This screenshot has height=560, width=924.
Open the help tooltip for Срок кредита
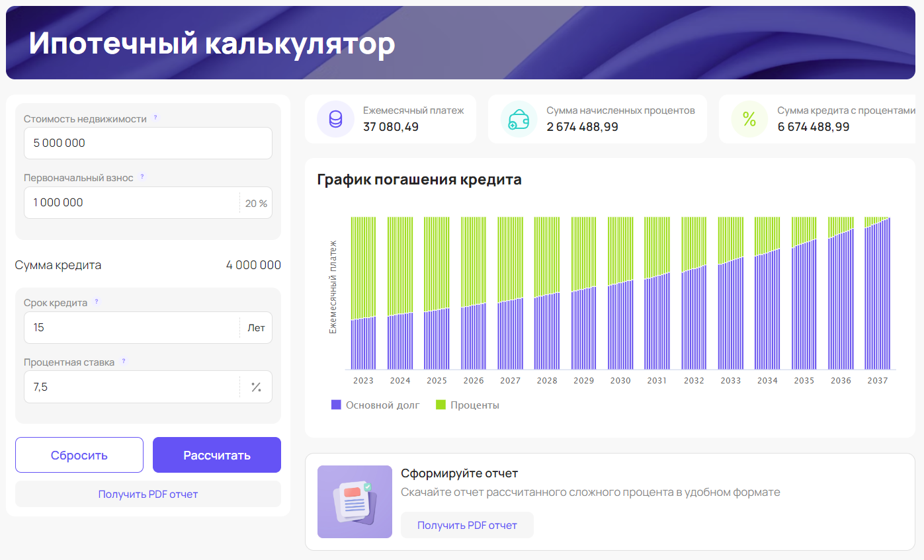coord(97,302)
